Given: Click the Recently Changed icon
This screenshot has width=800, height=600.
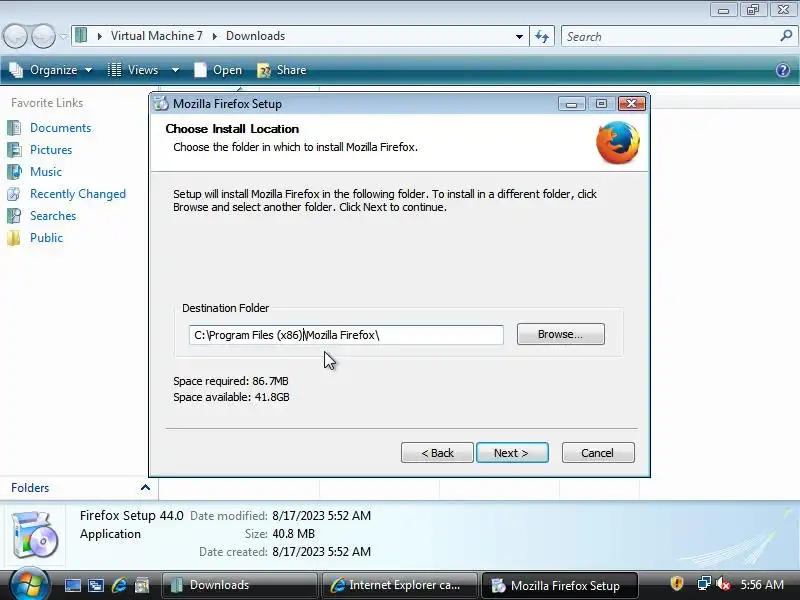Looking at the screenshot, I should click(x=14, y=194).
